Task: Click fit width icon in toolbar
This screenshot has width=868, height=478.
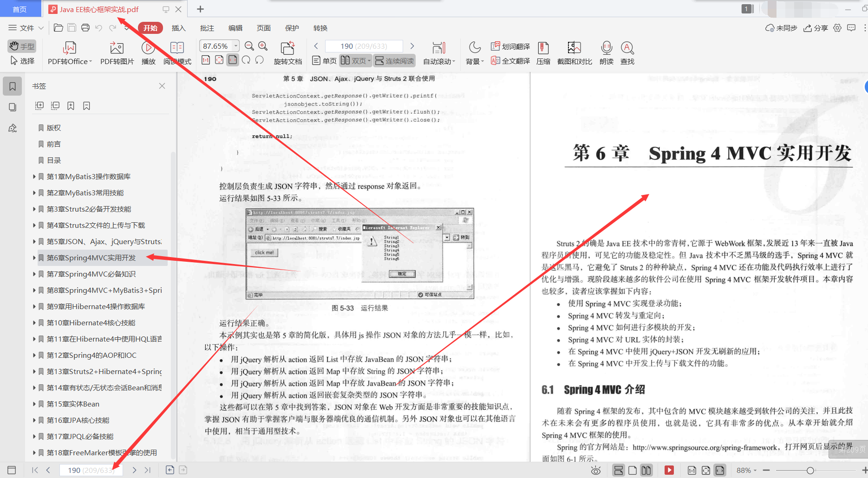Action: (233, 60)
